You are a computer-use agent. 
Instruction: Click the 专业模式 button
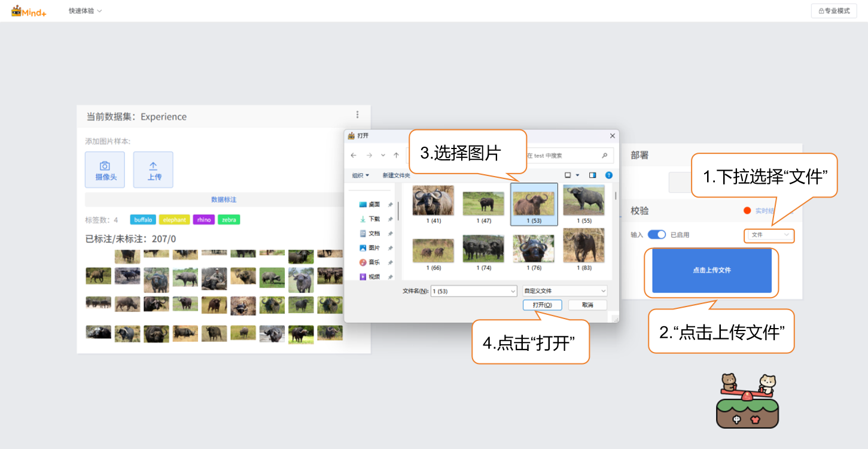coord(834,11)
